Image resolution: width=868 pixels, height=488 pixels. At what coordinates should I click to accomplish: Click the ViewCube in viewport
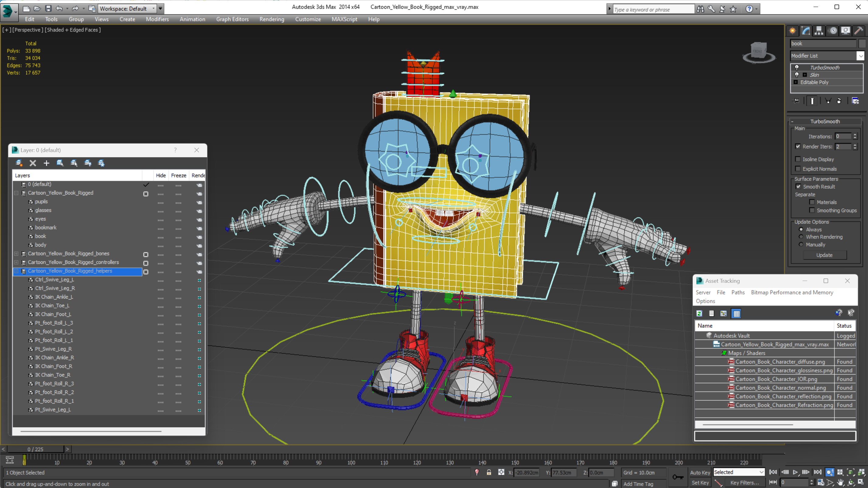click(759, 52)
